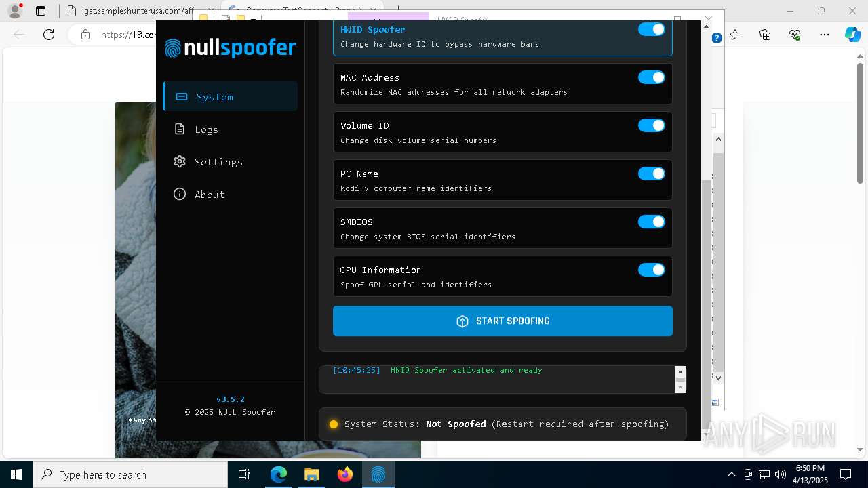Click 'Change system BIOS serial identifiers' description
The image size is (868, 488).
[428, 237]
